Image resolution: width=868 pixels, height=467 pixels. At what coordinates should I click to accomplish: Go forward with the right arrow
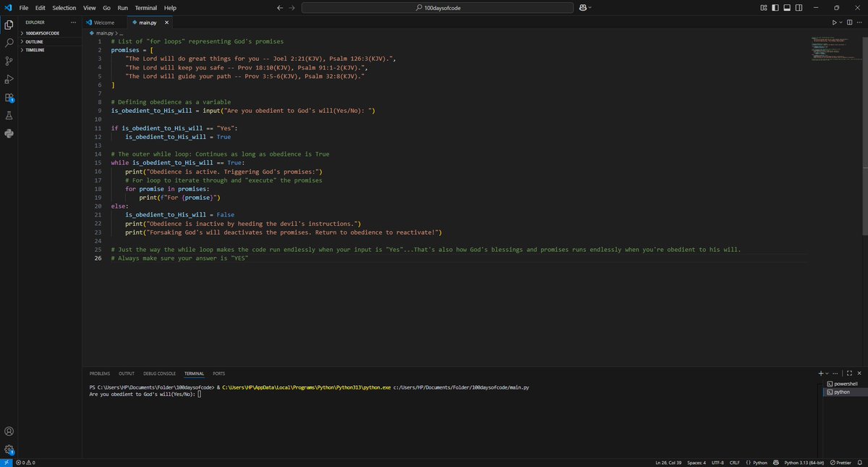291,7
